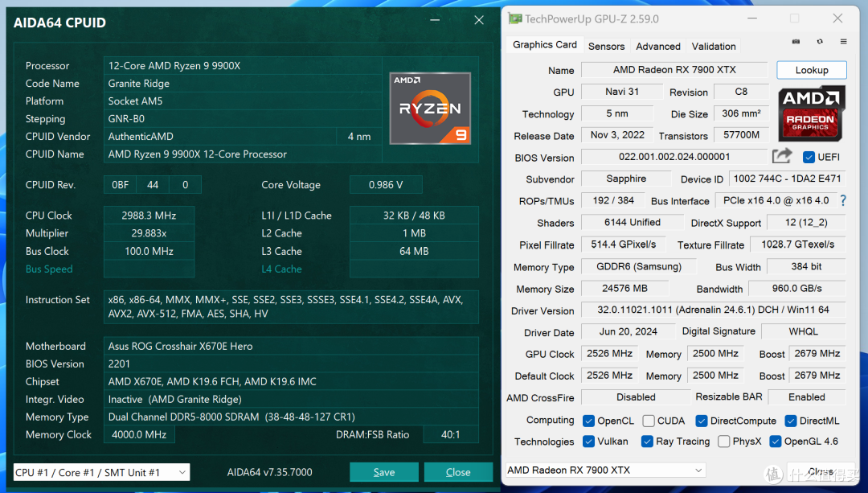The height and width of the screenshot is (493, 868).
Task: Click the refresh icon in GPU-Z titlebar
Action: point(819,41)
